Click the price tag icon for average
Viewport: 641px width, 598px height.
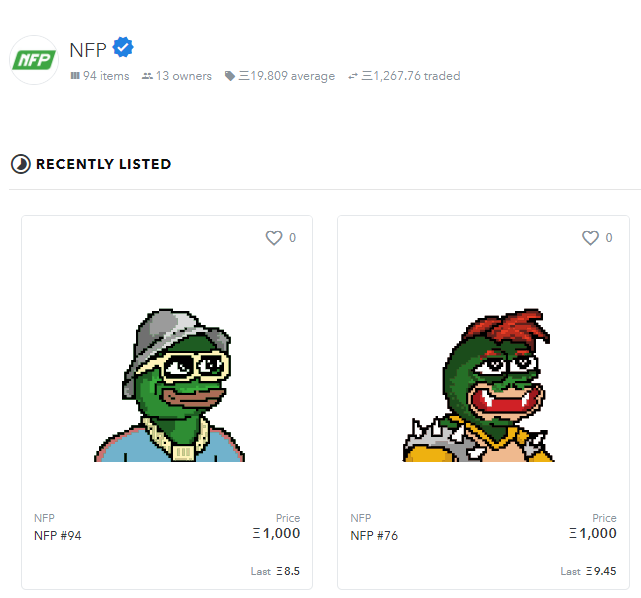pyautogui.click(x=230, y=76)
